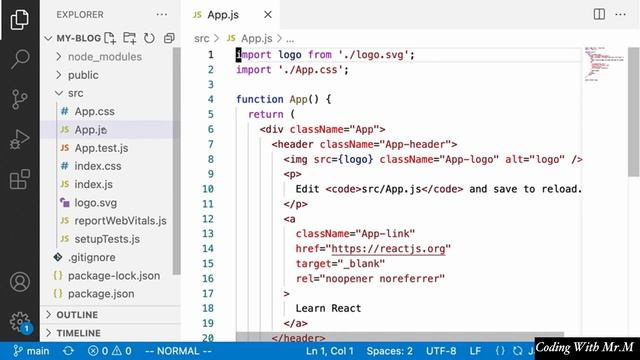Split the editor to the right
This screenshot has width=640, height=360.
tap(599, 14)
